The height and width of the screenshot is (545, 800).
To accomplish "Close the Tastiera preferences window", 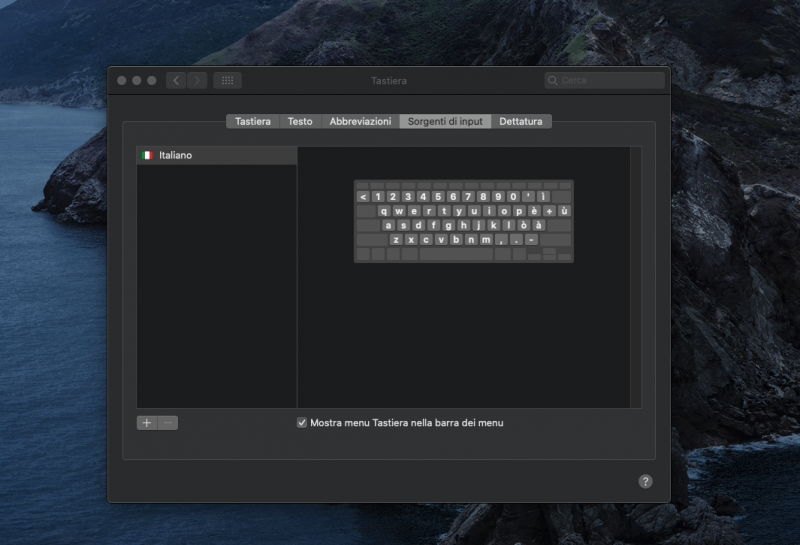I will 122,80.
